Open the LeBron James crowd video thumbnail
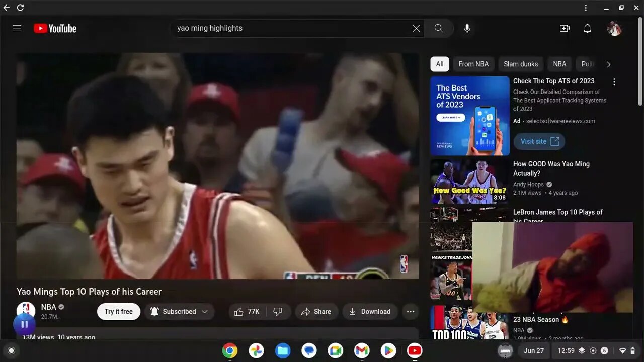Screen dimensions: 644x362 click(x=451, y=230)
